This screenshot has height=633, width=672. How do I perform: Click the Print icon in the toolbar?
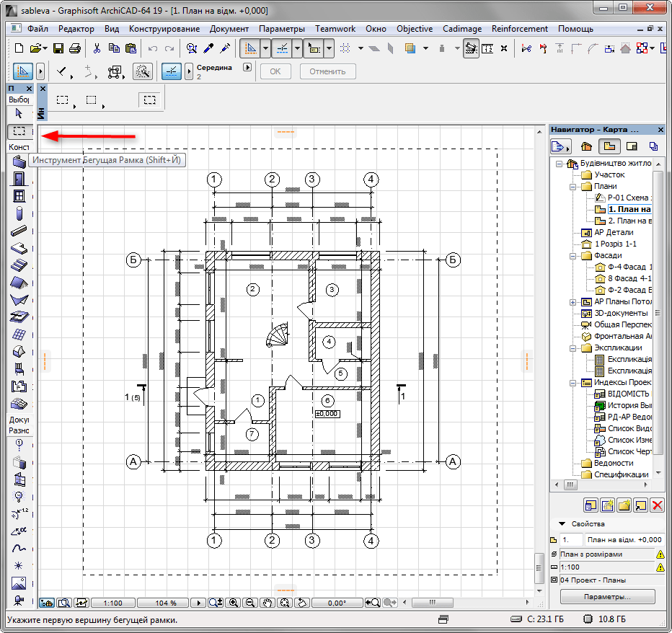(x=74, y=48)
